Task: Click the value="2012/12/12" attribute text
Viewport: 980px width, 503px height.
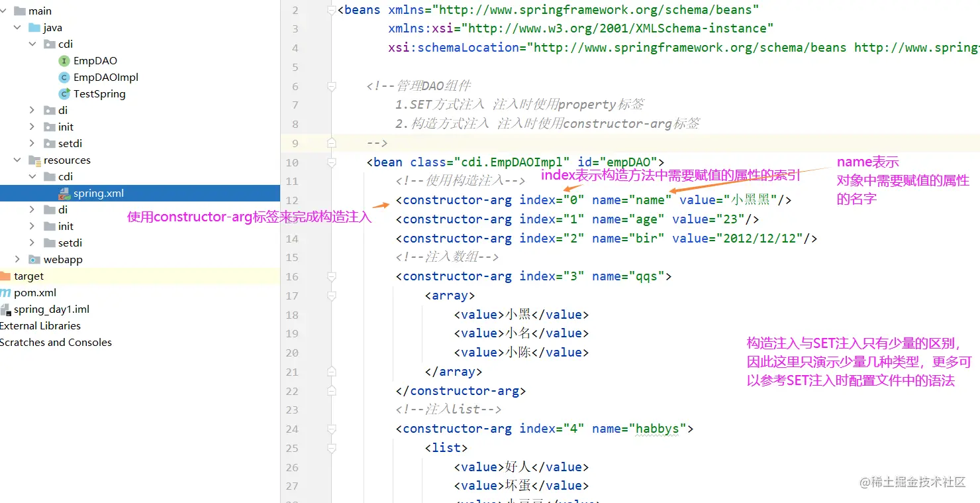Action: point(741,238)
